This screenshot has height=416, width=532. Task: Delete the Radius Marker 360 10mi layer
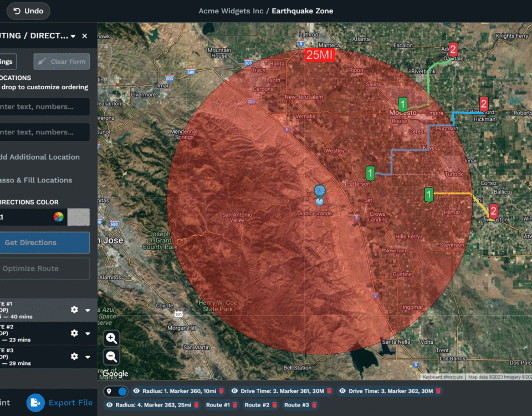(x=221, y=391)
